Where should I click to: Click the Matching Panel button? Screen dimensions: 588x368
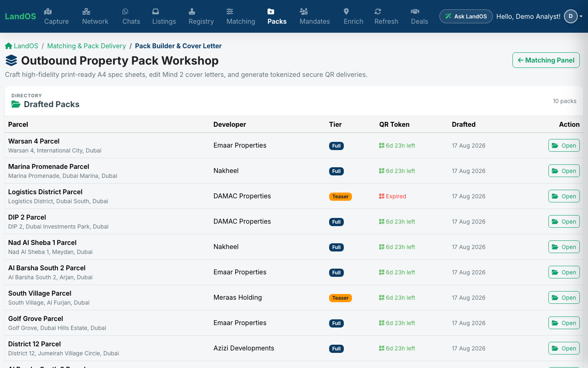click(546, 60)
